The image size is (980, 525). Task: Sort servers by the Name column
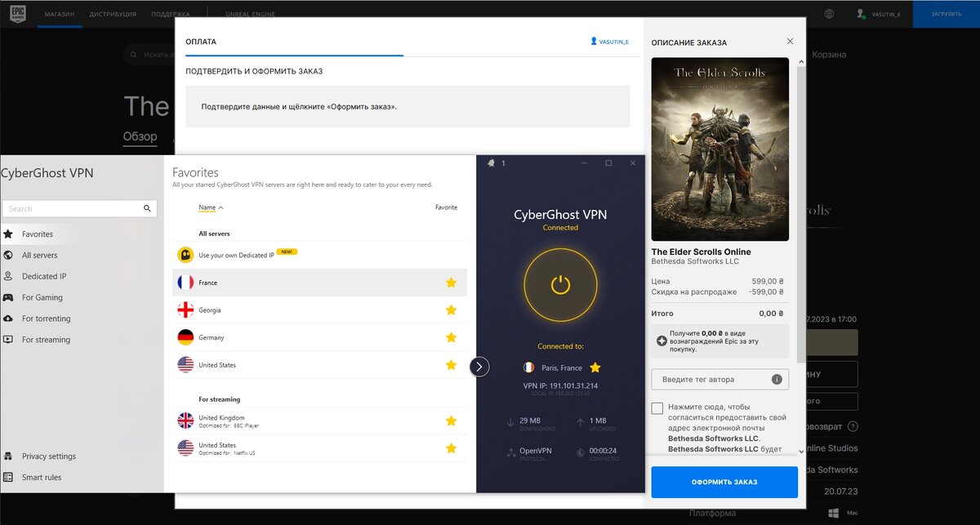click(211, 207)
